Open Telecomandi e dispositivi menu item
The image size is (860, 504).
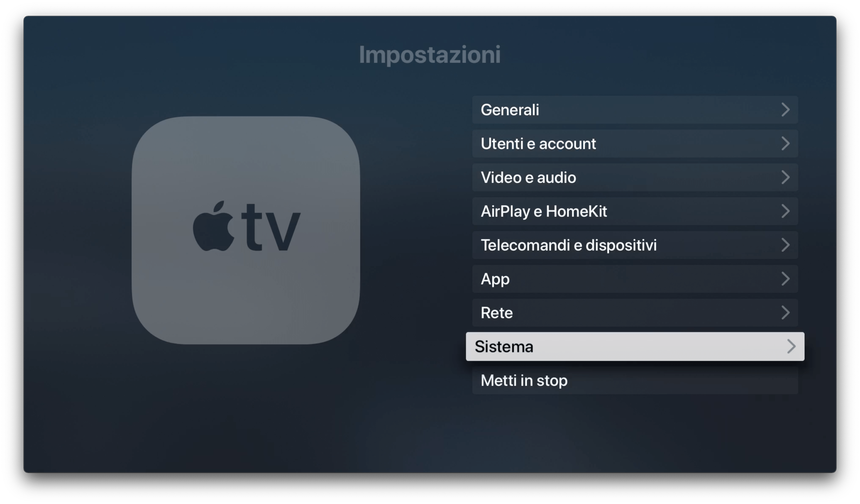635,245
